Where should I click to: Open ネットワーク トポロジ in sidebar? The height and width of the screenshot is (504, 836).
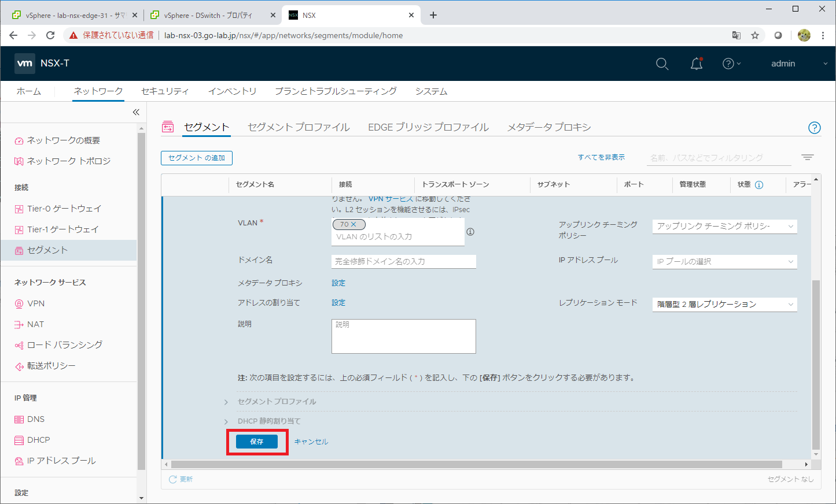tap(68, 161)
